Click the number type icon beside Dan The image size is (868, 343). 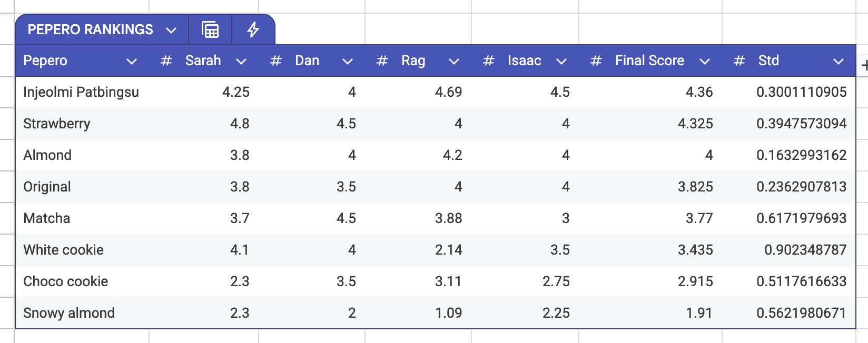(275, 61)
